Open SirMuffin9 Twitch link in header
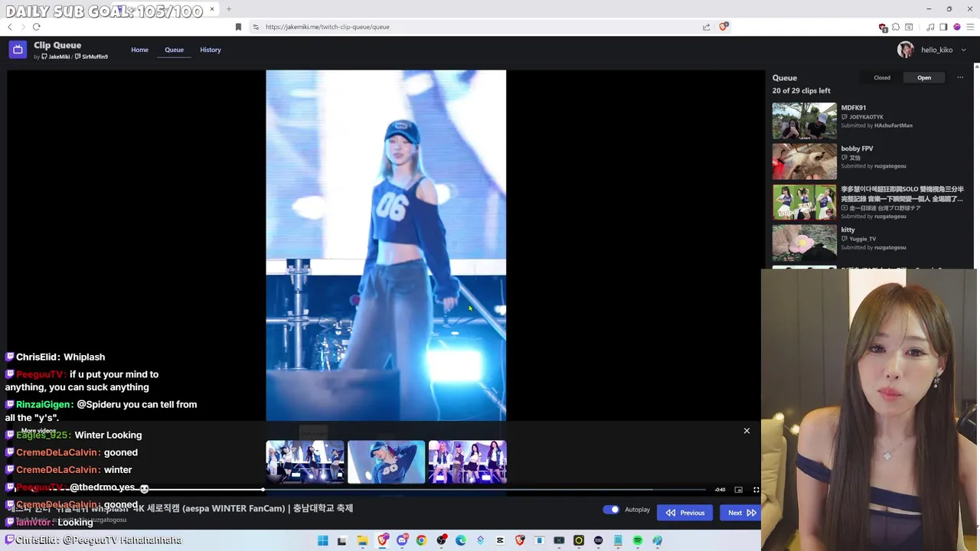The image size is (980, 551). point(91,57)
